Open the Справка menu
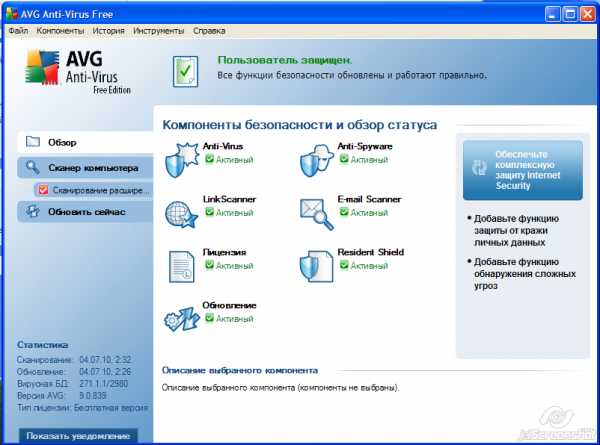The height and width of the screenshot is (445, 600). (209, 31)
